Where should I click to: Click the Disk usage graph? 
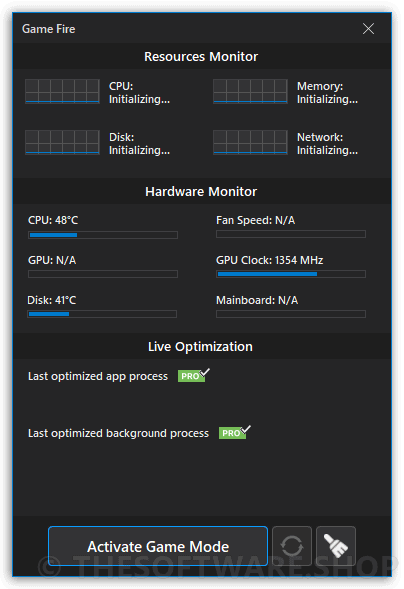coord(62,142)
